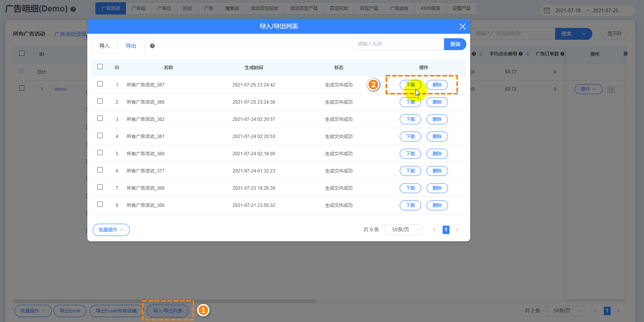This screenshot has width=644, height=322.
Task: Click the sort arrows beside 平均点击费用
Action: coord(527,54)
